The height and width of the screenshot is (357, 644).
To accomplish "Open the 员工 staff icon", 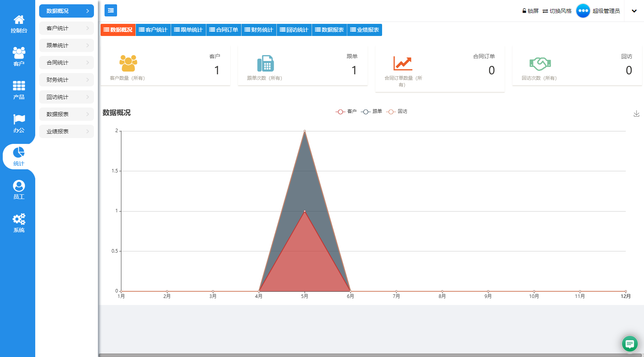I will (19, 190).
